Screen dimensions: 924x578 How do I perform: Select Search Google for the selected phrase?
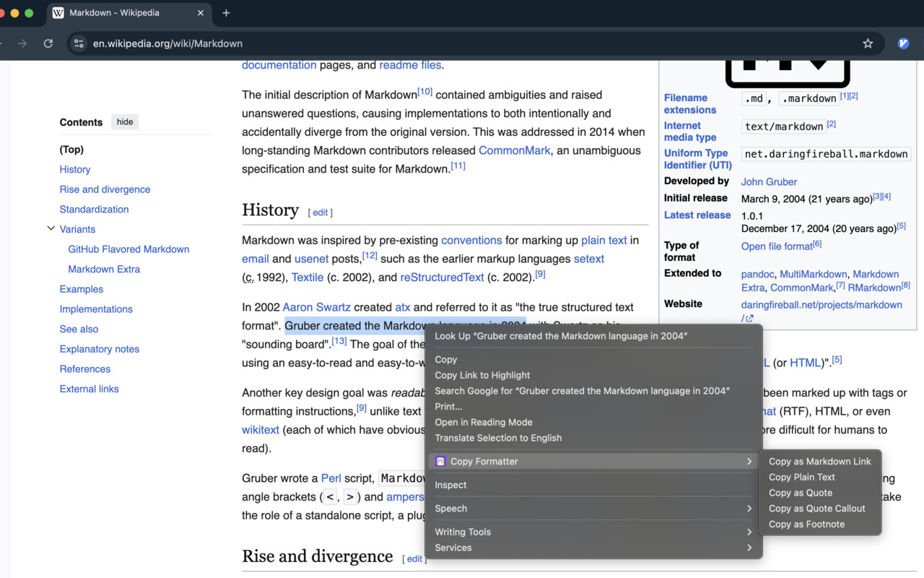[x=593, y=391]
